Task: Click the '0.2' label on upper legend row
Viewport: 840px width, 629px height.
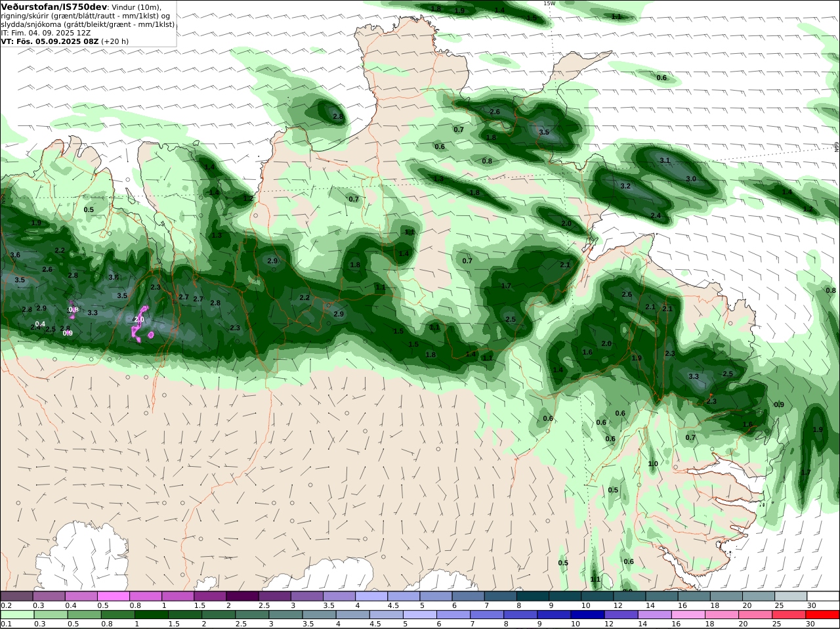Action: pyautogui.click(x=6, y=605)
